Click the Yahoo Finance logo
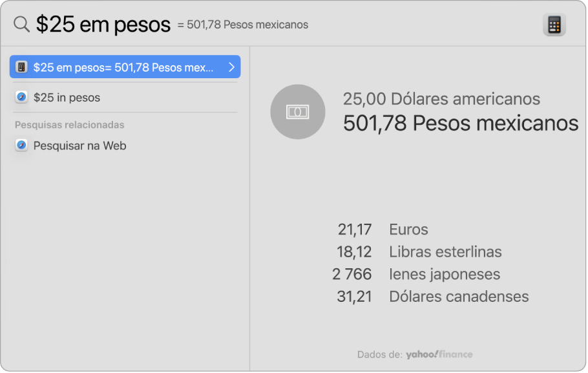The image size is (588, 373). (x=439, y=354)
